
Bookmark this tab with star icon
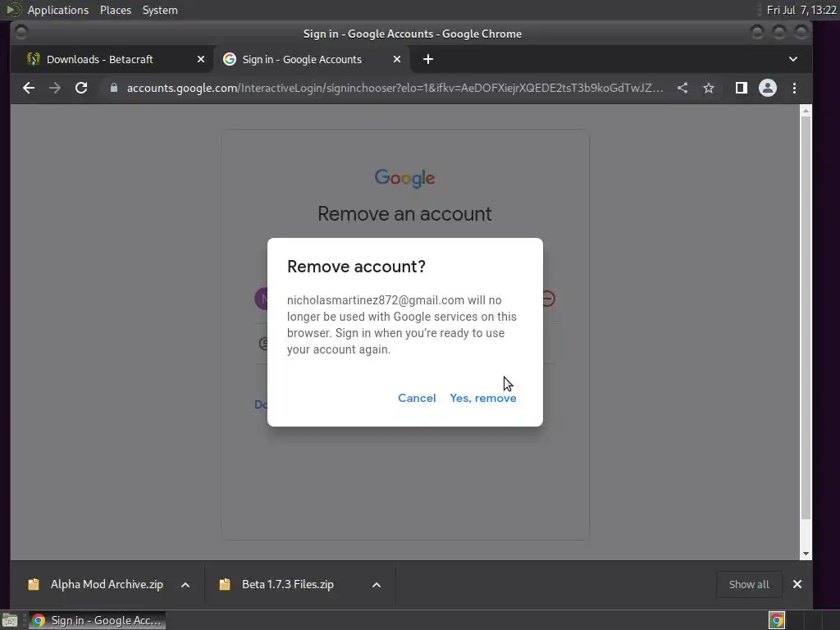[x=708, y=88]
